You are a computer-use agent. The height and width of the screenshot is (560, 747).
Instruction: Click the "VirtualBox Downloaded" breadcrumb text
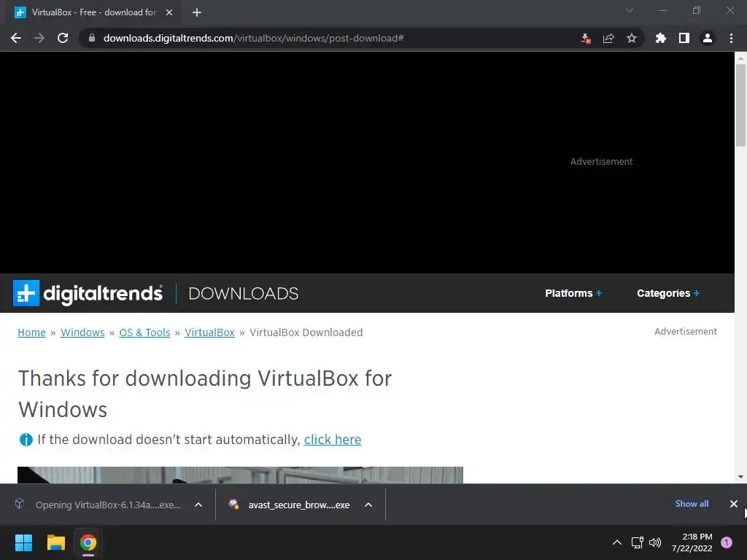(x=306, y=332)
